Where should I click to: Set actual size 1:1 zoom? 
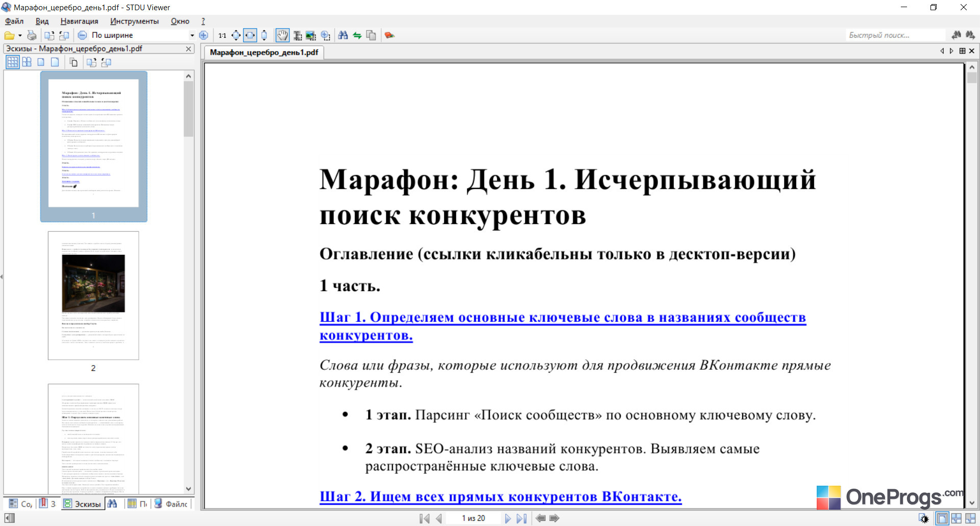pos(222,35)
